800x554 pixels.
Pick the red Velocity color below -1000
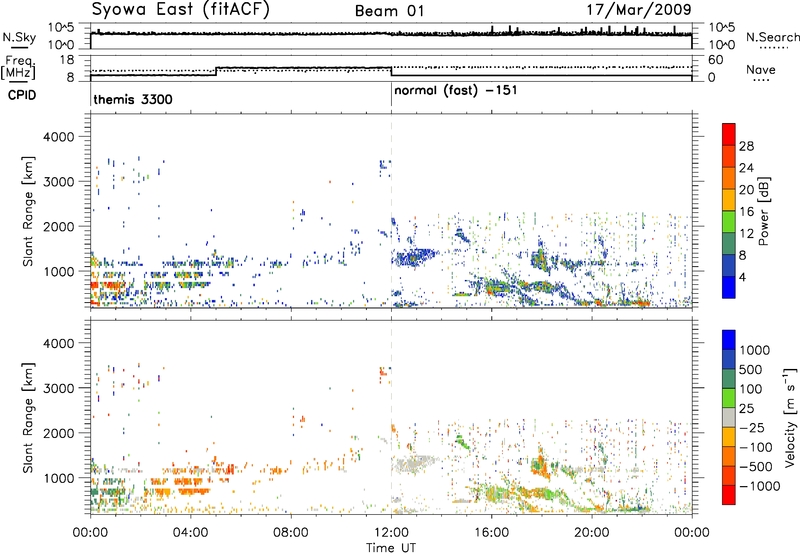click(729, 495)
